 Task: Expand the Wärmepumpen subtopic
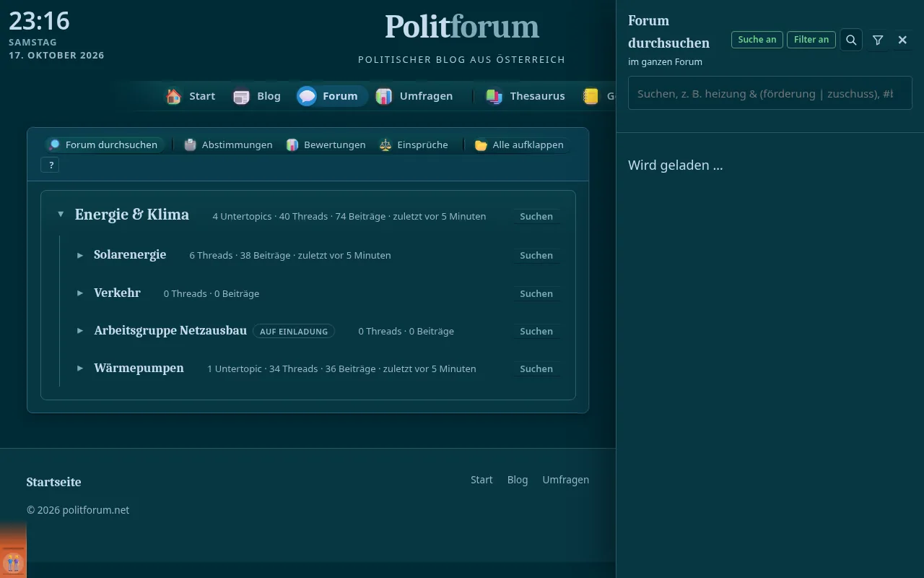point(80,368)
